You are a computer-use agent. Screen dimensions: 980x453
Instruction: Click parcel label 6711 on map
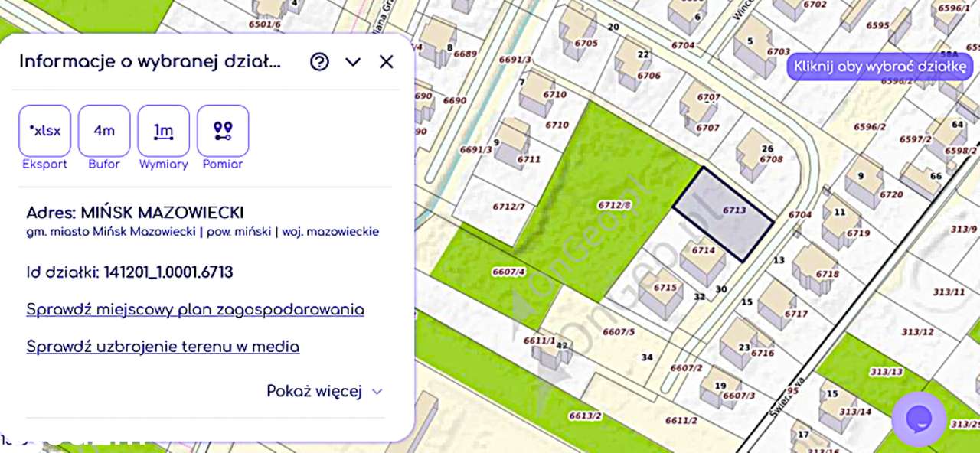tap(529, 160)
